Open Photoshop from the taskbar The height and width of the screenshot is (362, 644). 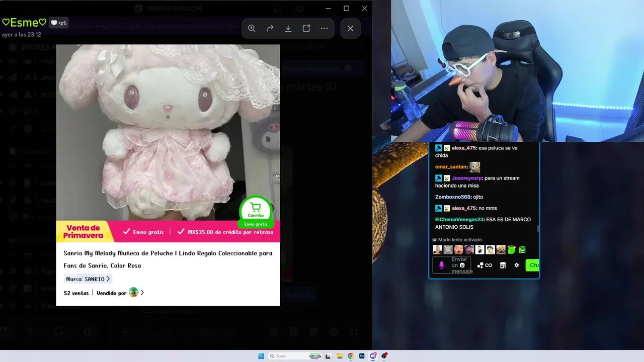click(362, 356)
